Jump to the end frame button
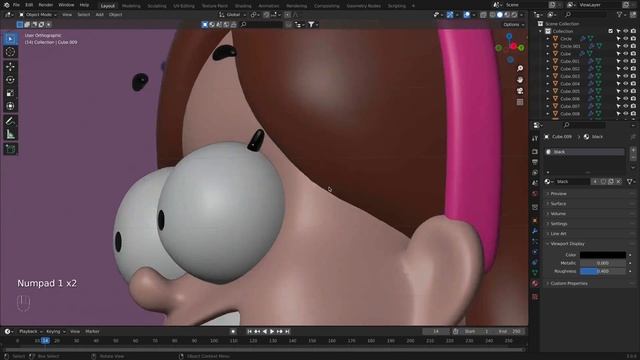640x360 pixels. click(287, 331)
